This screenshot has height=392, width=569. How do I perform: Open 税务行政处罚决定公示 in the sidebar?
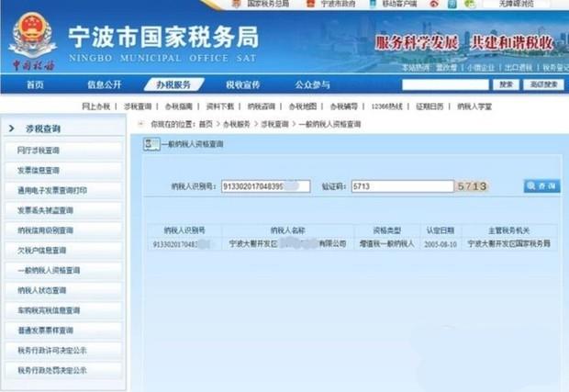[63, 370]
